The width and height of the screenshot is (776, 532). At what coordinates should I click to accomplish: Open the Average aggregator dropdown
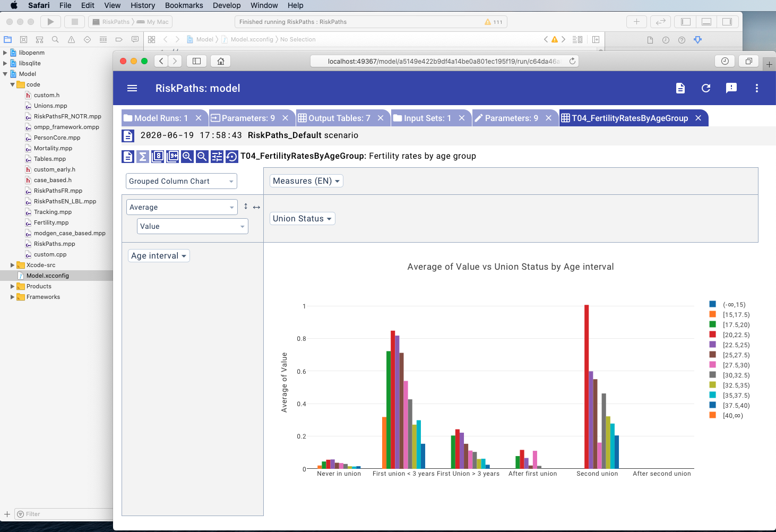pyautogui.click(x=182, y=207)
